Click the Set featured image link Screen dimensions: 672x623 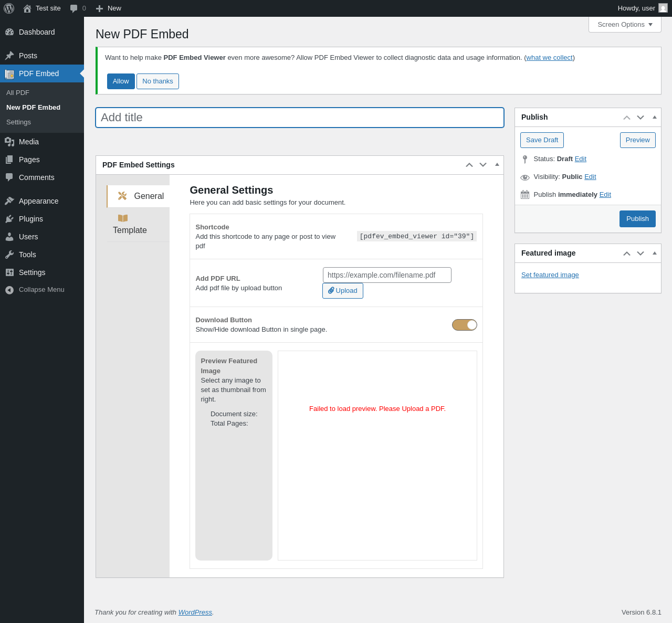(550, 275)
